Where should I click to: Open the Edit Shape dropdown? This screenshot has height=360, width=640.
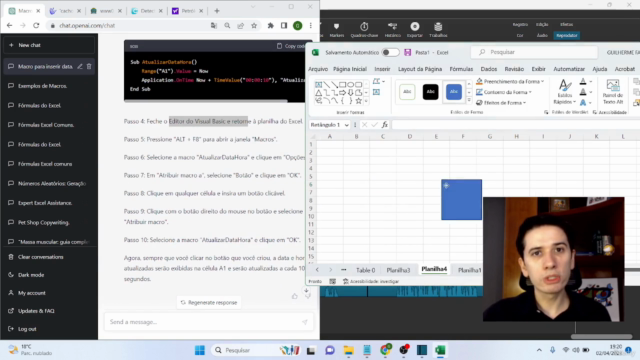tap(378, 82)
